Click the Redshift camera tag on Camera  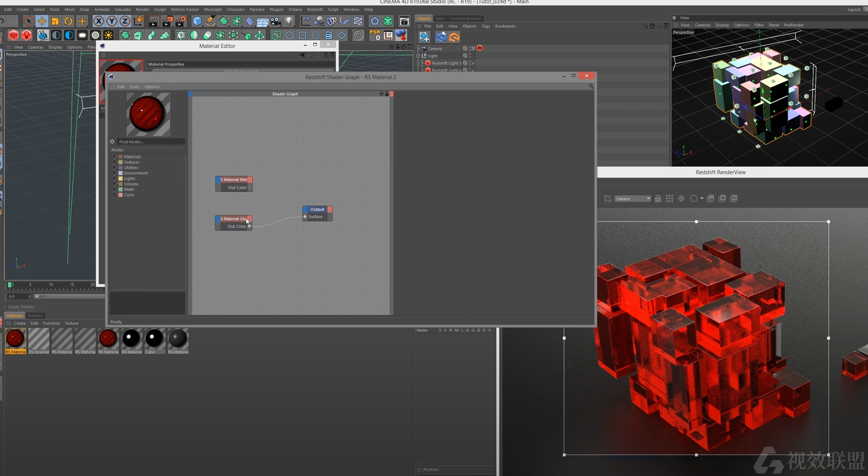(480, 48)
